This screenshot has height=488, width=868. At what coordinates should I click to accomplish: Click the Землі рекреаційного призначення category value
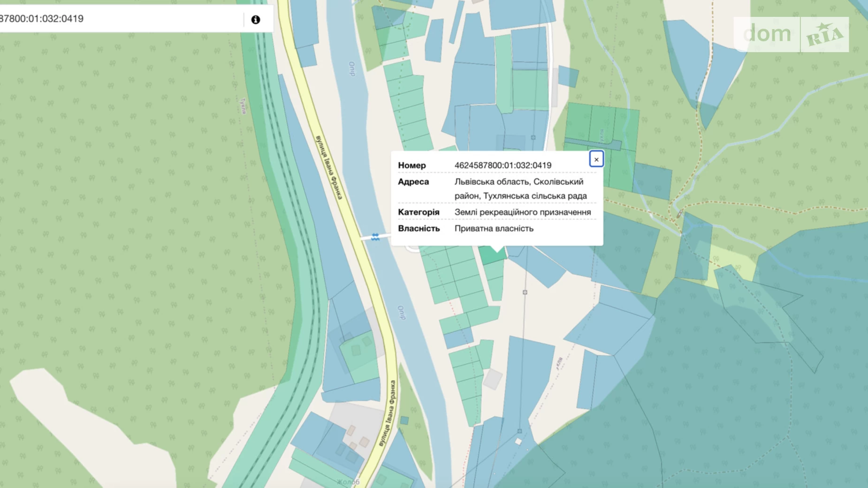click(522, 212)
